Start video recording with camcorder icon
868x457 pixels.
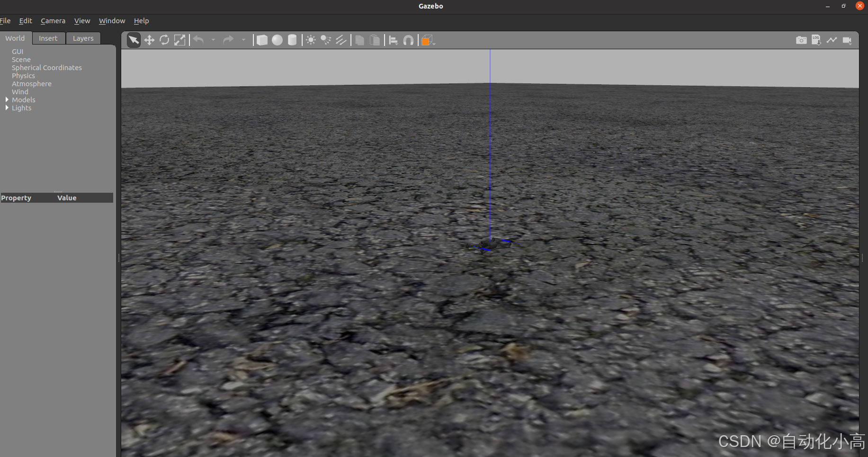pos(847,40)
